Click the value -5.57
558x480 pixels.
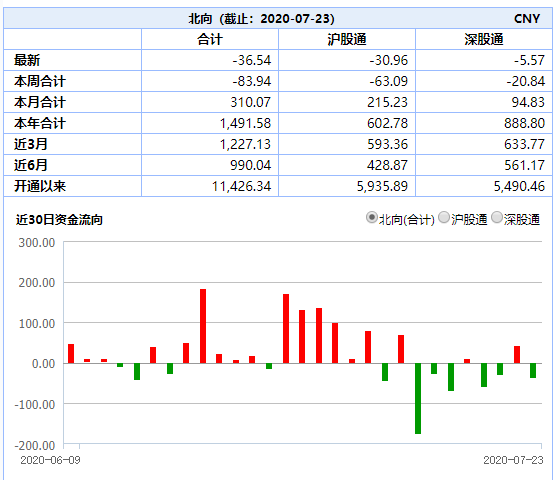coord(530,60)
